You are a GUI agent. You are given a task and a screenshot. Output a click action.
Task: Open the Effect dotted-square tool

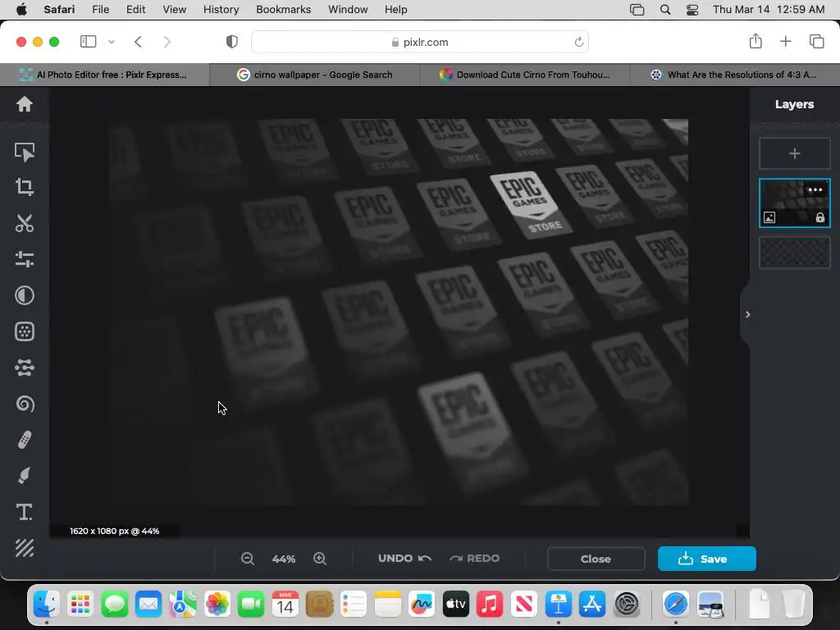pyautogui.click(x=24, y=331)
